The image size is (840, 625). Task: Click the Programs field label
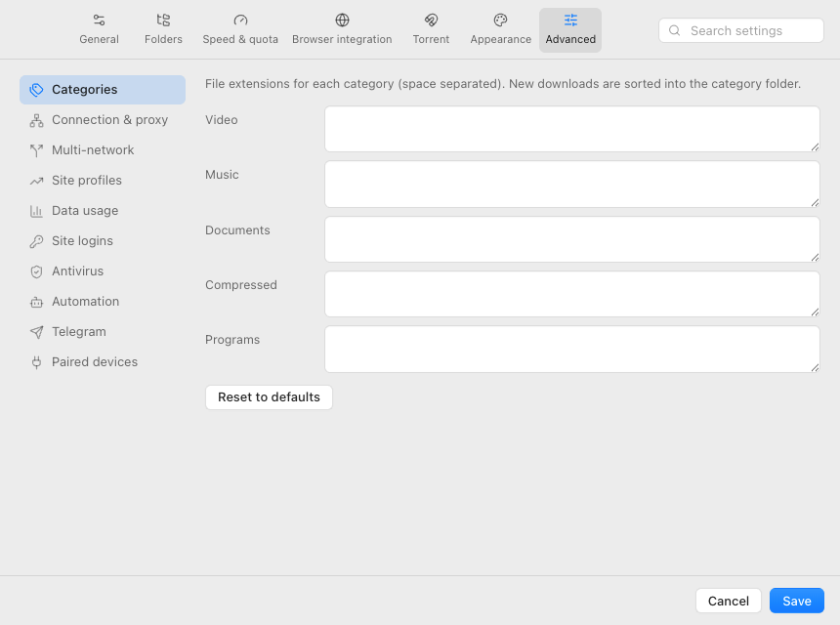232,340
